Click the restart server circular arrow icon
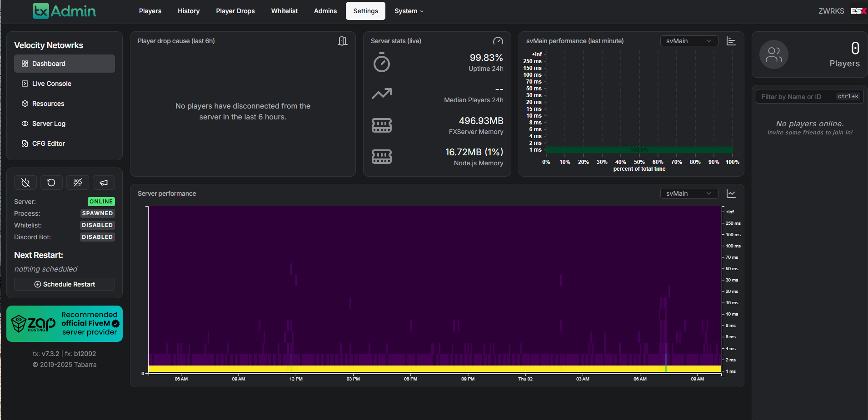This screenshot has width=868, height=420. click(x=51, y=183)
